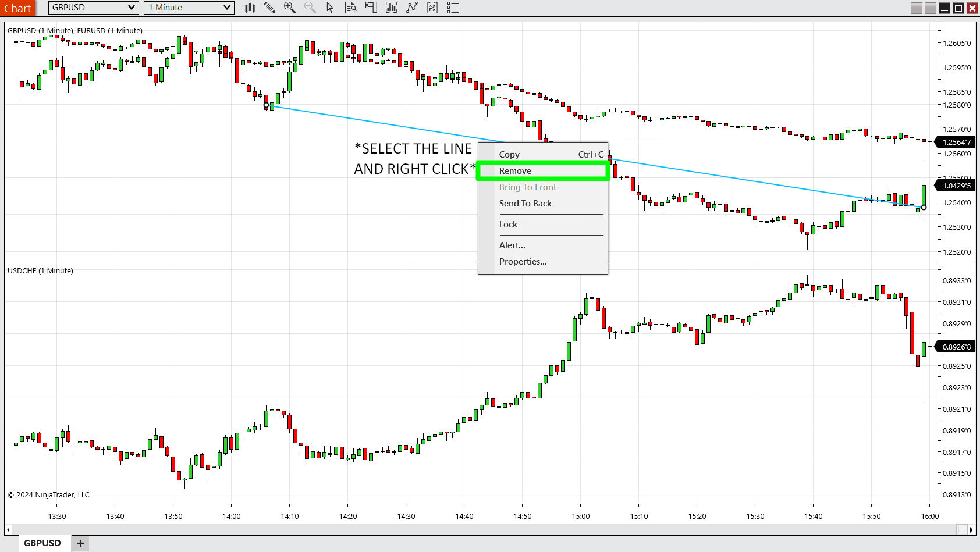Select the Drawing Tools pencil icon

pos(269,8)
